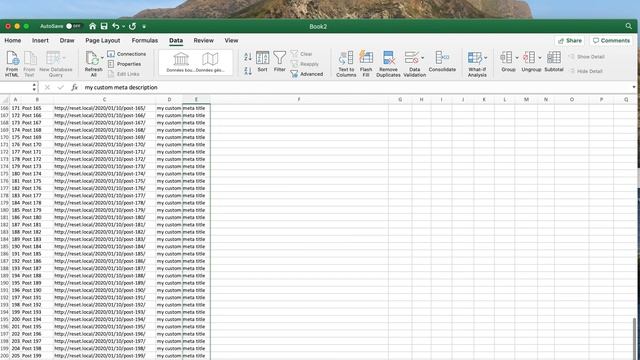The width and height of the screenshot is (640, 360).
Task: Click the Name Box stepper arrows
Action: [x=34, y=87]
